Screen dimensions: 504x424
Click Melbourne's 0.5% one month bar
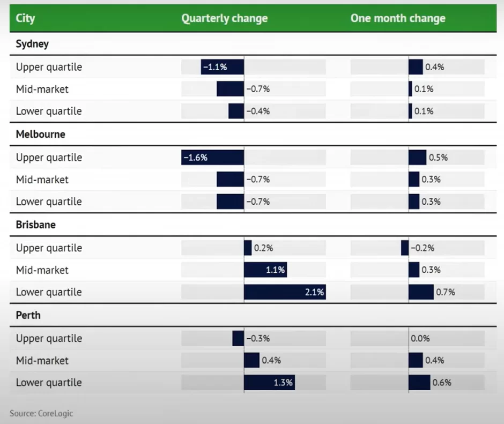(417, 158)
